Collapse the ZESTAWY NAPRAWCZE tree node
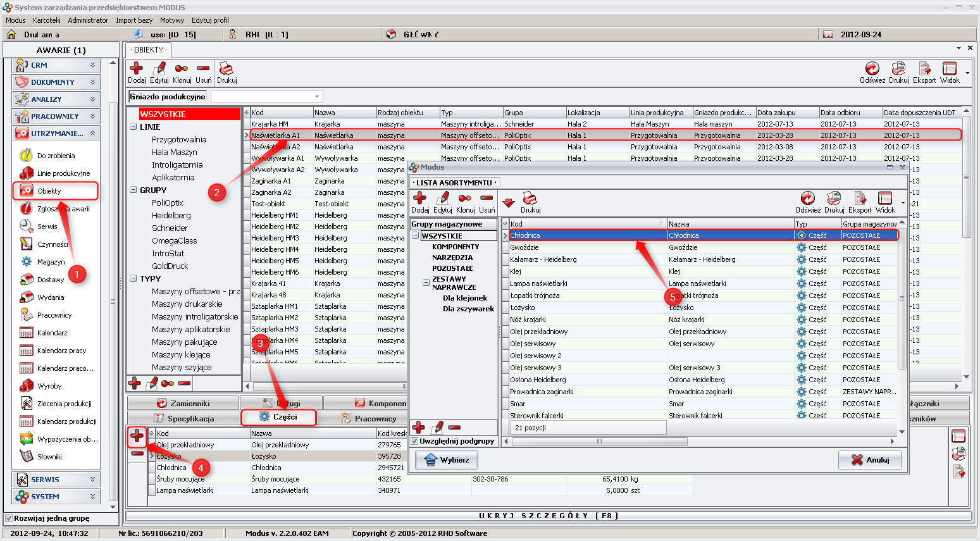The width and height of the screenshot is (980, 541). [426, 283]
